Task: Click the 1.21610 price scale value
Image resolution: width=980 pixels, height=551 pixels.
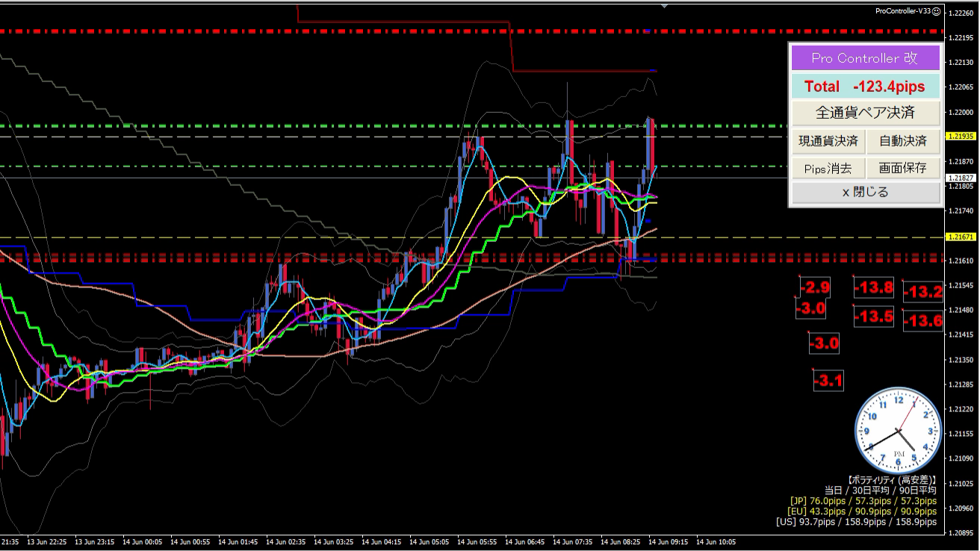Action: pyautogui.click(x=960, y=261)
